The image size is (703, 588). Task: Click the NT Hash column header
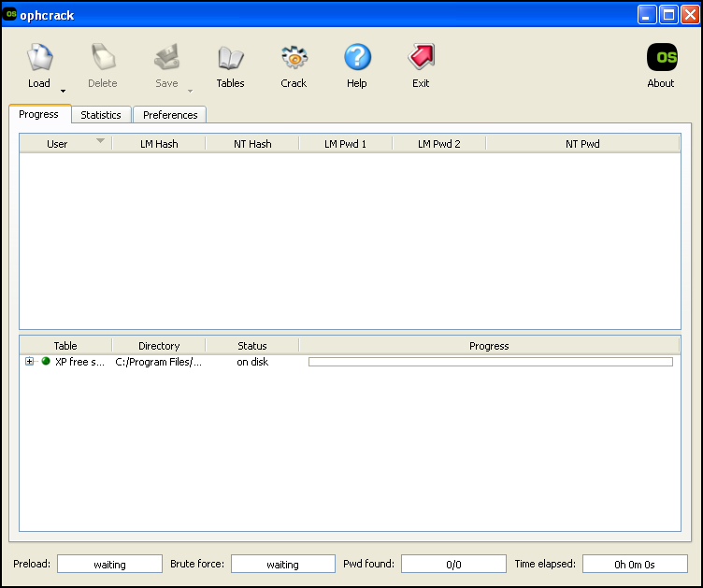click(x=252, y=144)
